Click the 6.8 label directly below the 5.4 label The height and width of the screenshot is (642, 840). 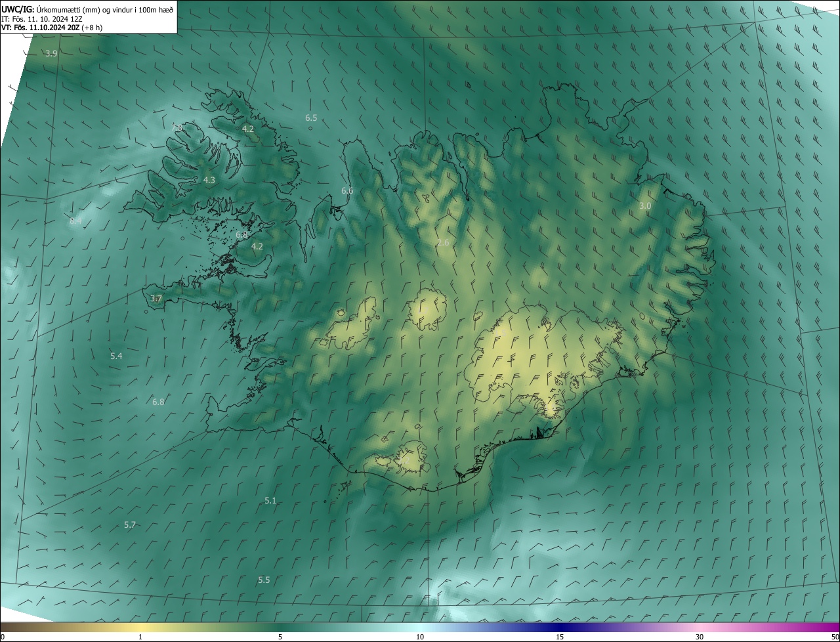[x=158, y=402]
